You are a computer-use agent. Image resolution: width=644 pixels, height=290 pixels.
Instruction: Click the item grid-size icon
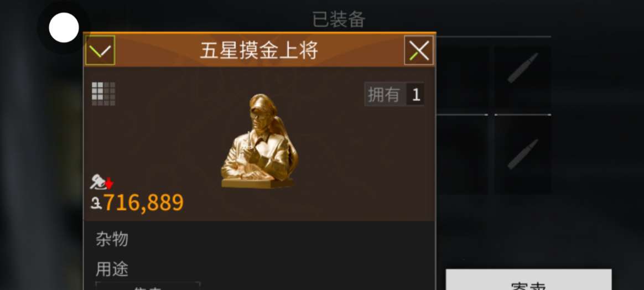tap(103, 94)
